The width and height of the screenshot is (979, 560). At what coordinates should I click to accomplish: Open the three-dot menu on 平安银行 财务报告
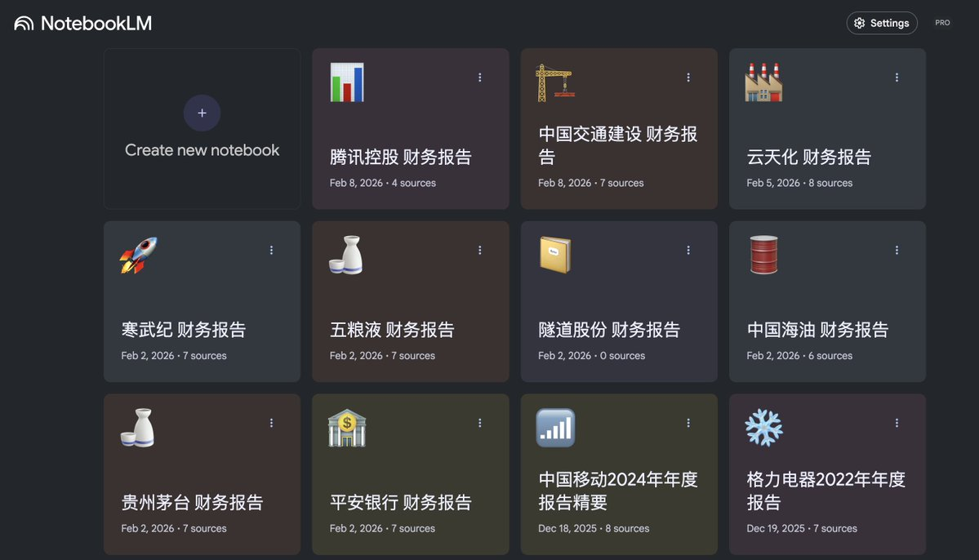click(479, 424)
